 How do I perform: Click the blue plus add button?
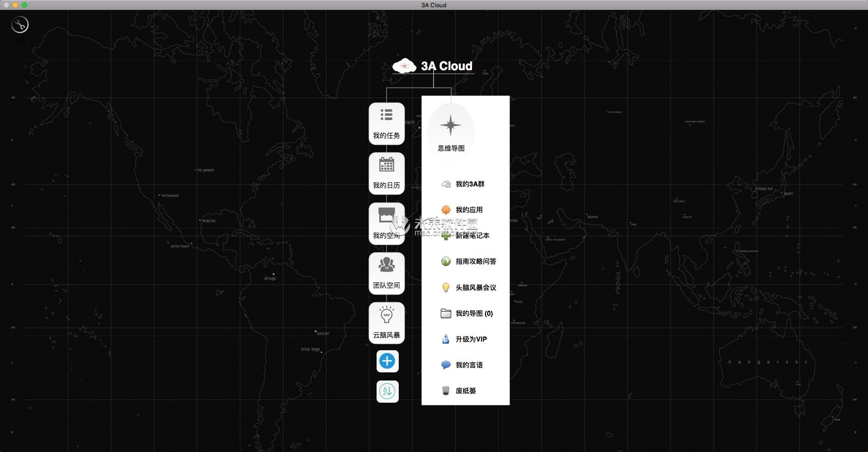pos(387,361)
